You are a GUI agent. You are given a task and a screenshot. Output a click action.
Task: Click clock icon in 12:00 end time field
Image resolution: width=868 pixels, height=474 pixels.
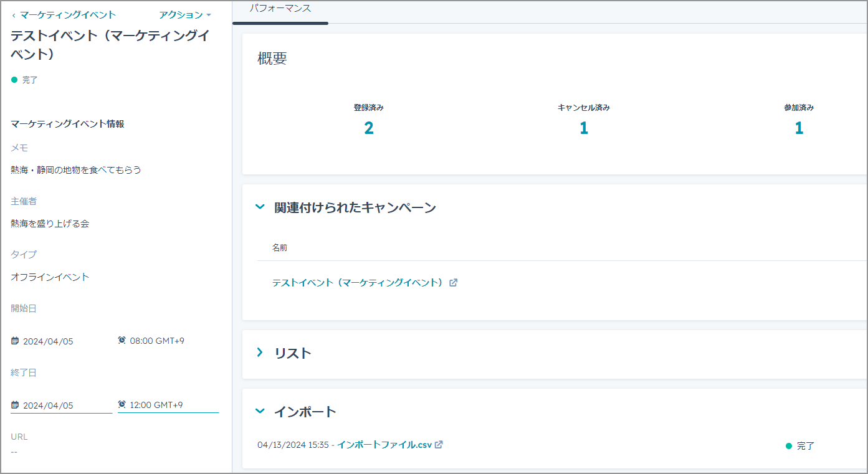tap(122, 405)
